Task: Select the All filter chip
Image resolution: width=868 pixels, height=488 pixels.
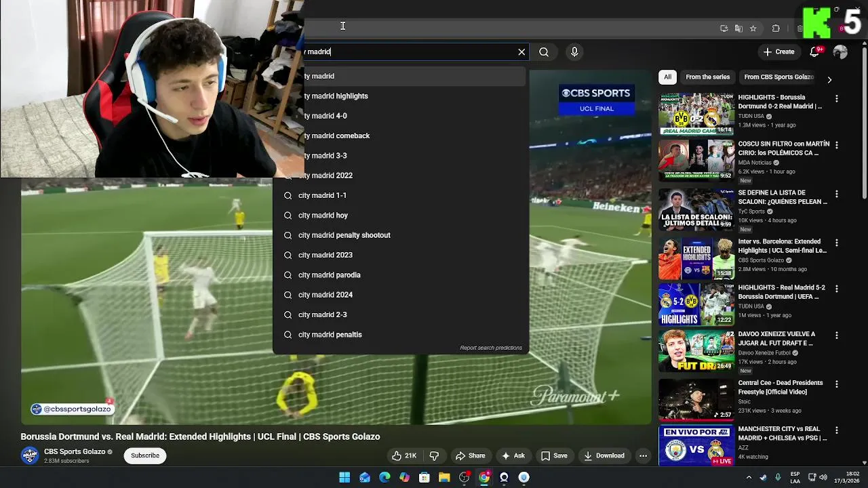Action: 667,77
